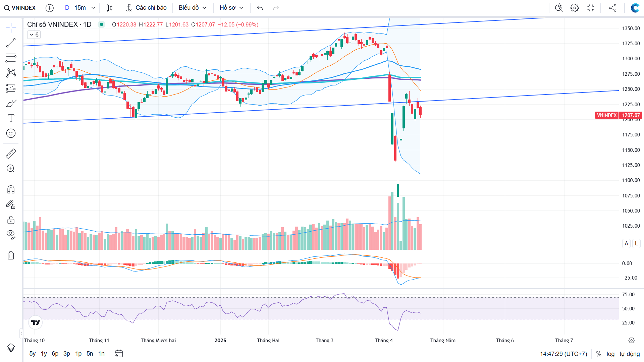644x362 pixels.
Task: Open the Hồ sơ menu
Action: pos(231,8)
